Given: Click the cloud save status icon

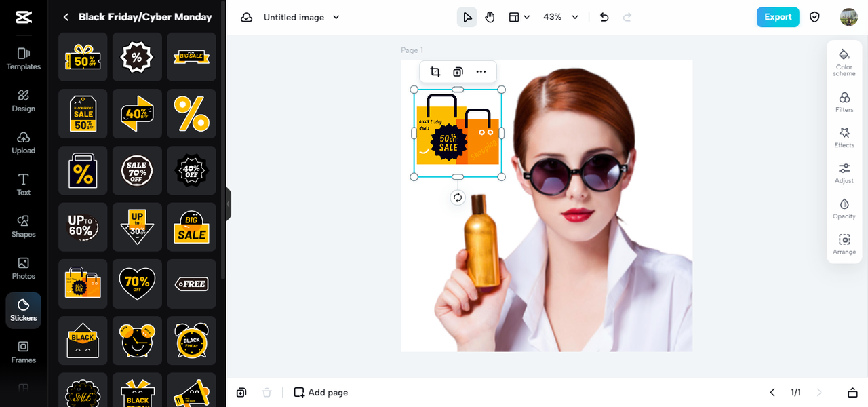Looking at the screenshot, I should (x=247, y=17).
